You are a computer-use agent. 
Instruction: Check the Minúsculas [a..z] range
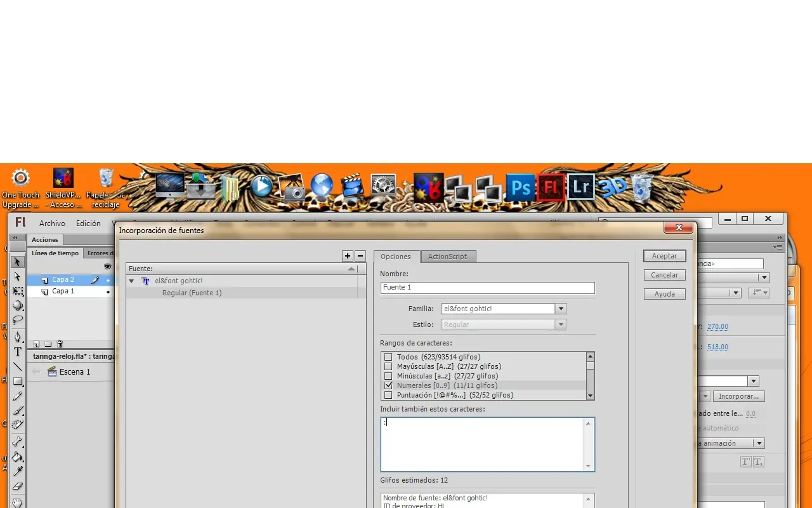[388, 376]
